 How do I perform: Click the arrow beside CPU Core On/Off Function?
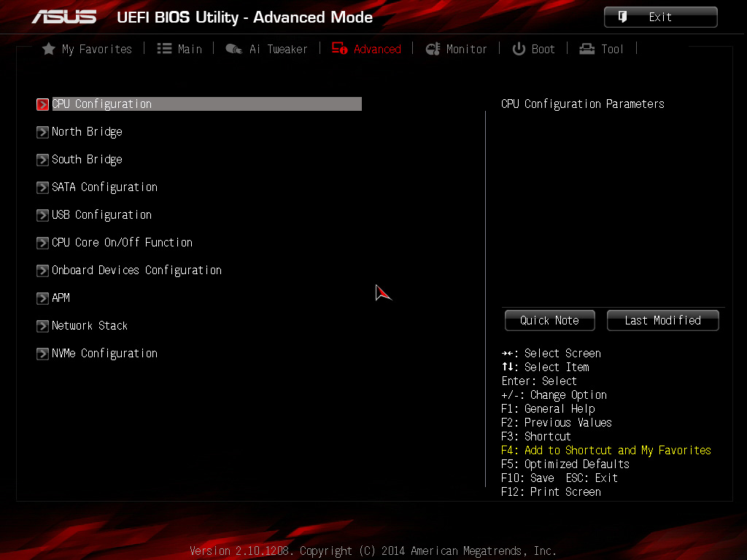coord(42,243)
